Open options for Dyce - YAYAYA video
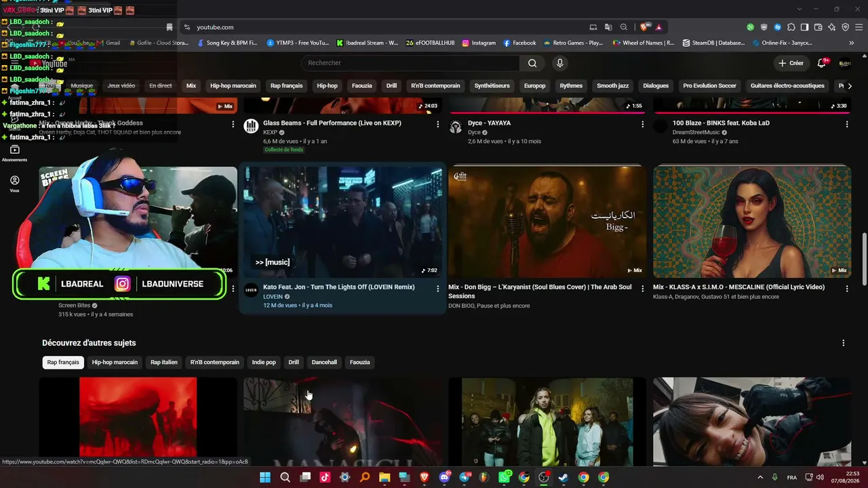Viewport: 868px width, 488px height. [642, 125]
